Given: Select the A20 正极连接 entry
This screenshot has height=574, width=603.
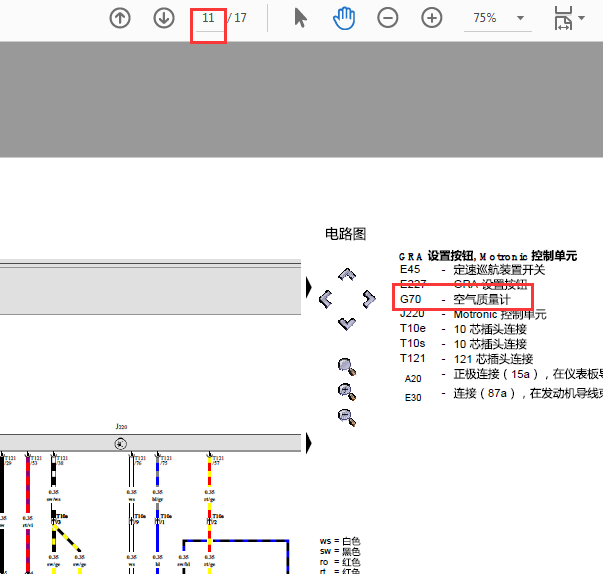Looking at the screenshot, I should pyautogui.click(x=503, y=375).
